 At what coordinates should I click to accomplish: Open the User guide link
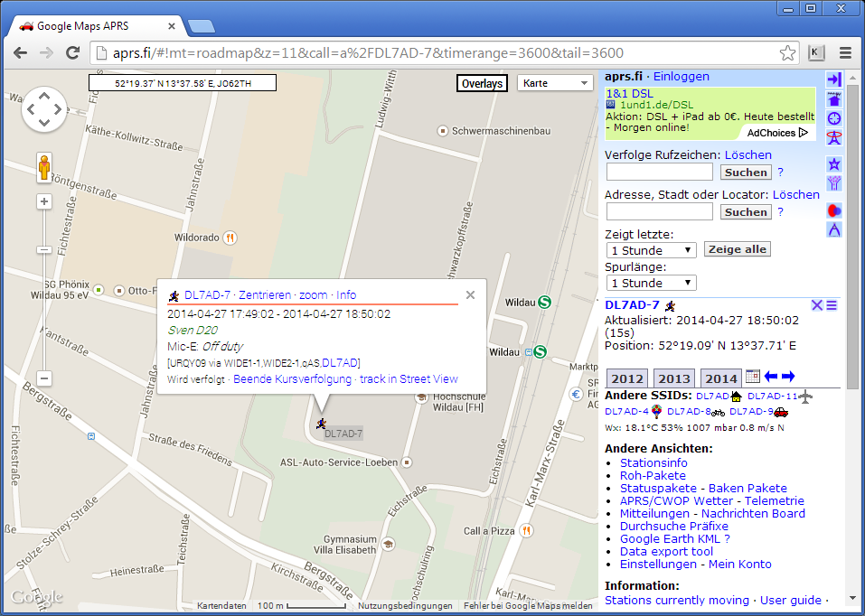tap(792, 600)
